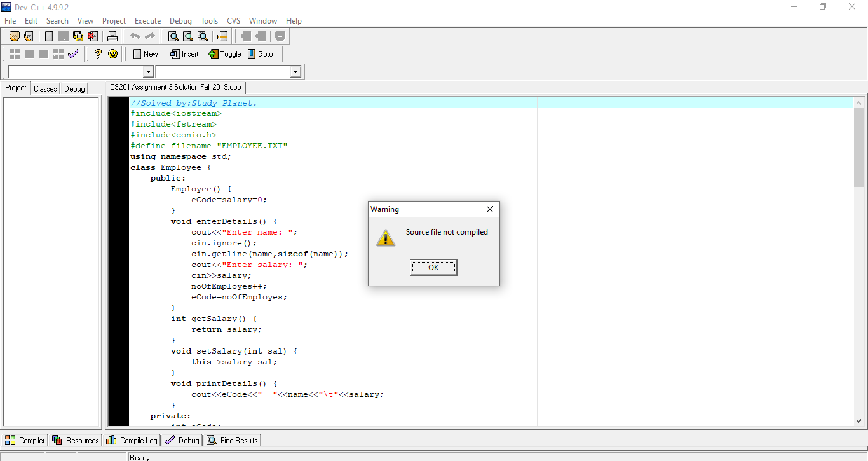
Task: Open the View menu
Action: (85, 21)
